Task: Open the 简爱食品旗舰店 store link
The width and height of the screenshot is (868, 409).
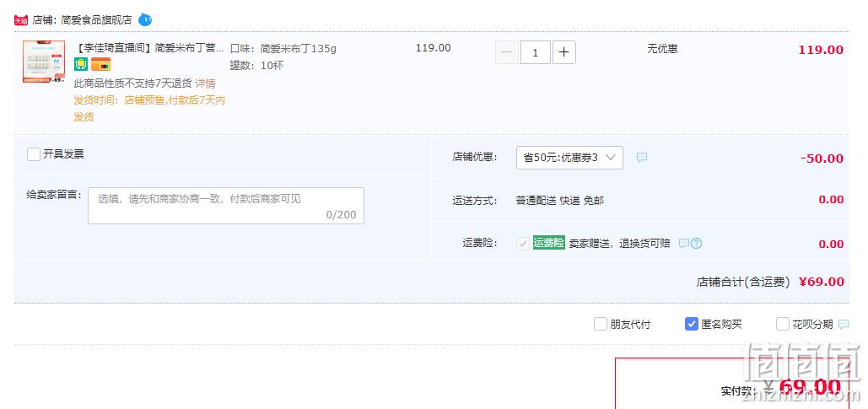Action: pyautogui.click(x=96, y=20)
